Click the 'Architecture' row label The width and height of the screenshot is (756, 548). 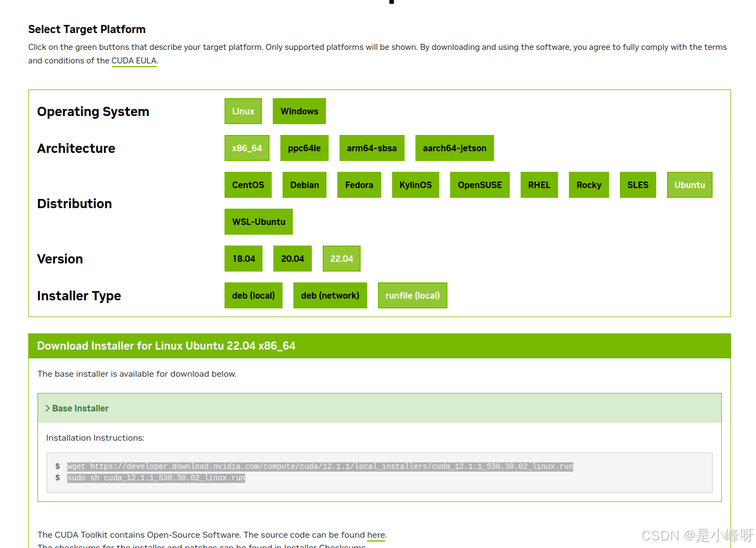(76, 149)
